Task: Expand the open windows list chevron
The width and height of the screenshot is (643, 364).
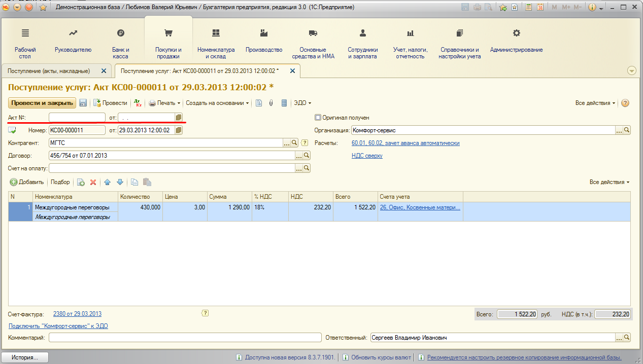Action: [632, 70]
